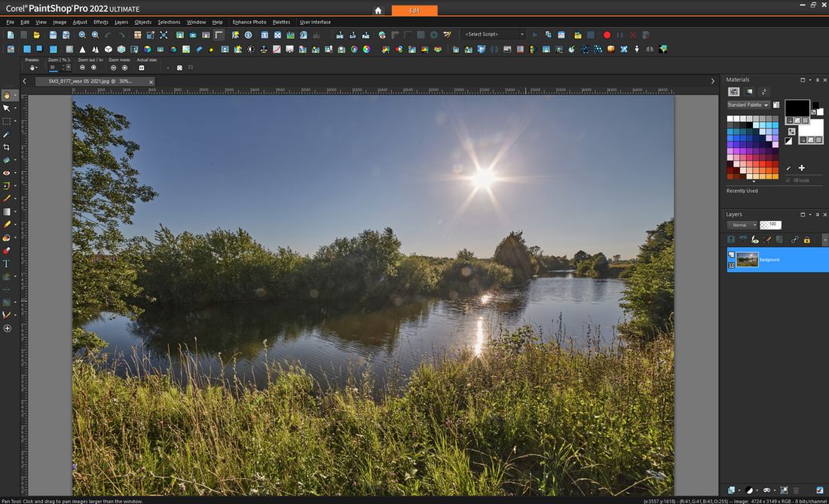Open the Standard Palette dropdown
The height and width of the screenshot is (504, 829).
point(748,105)
